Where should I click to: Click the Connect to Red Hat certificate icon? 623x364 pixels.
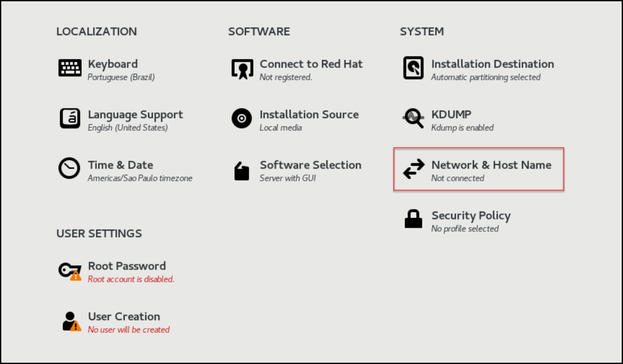[242, 69]
